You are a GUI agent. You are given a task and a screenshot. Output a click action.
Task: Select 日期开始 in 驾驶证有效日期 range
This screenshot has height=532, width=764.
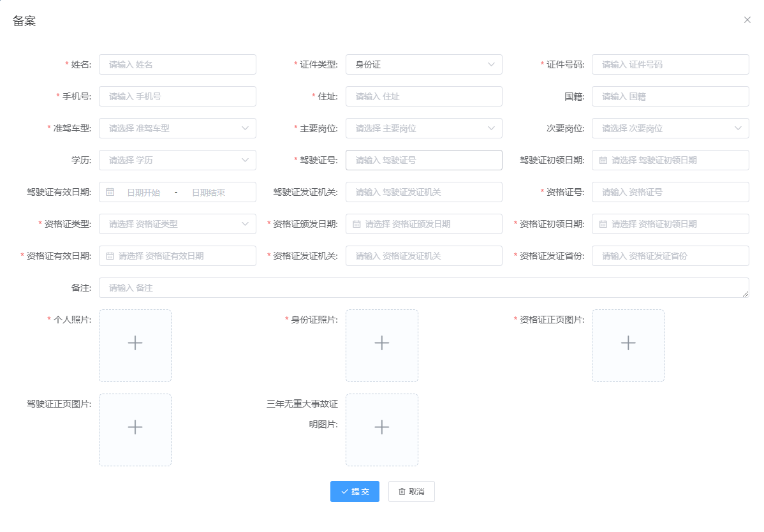tap(143, 192)
